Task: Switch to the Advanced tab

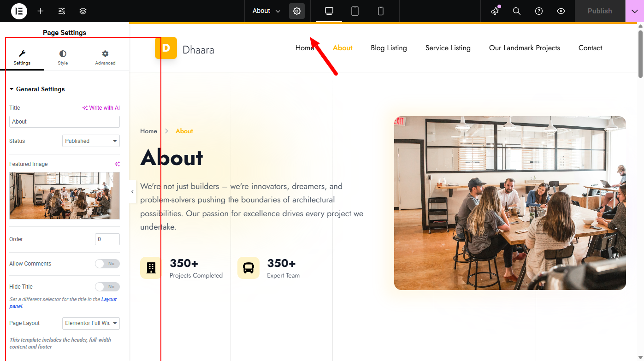Action: 105,58
